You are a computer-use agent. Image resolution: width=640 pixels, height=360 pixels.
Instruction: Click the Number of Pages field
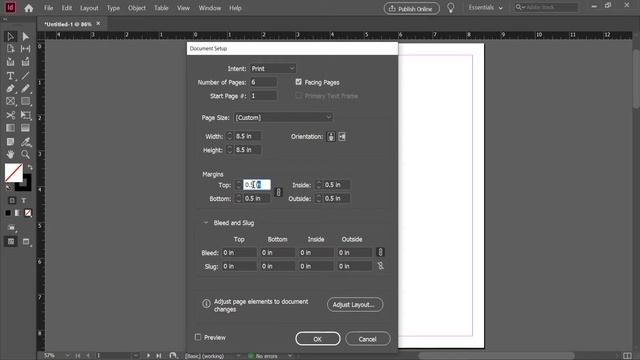264,82
